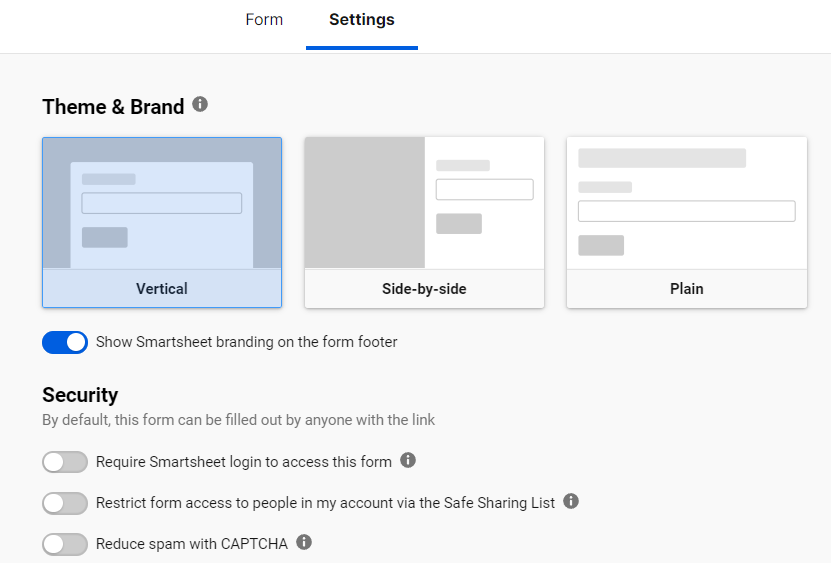Choose the Vertical layout preview image
Image resolution: width=831 pixels, height=563 pixels.
pos(162,203)
